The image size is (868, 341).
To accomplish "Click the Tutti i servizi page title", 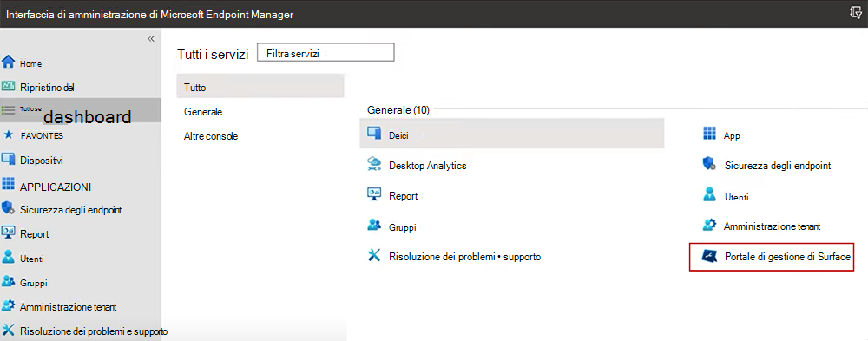I will [213, 55].
